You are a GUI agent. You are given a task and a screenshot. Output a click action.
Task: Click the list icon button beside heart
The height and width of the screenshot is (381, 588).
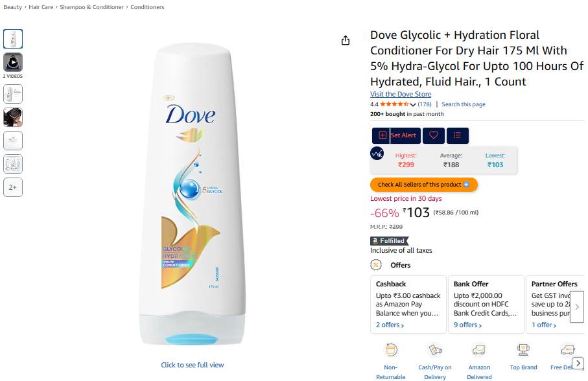click(x=458, y=135)
